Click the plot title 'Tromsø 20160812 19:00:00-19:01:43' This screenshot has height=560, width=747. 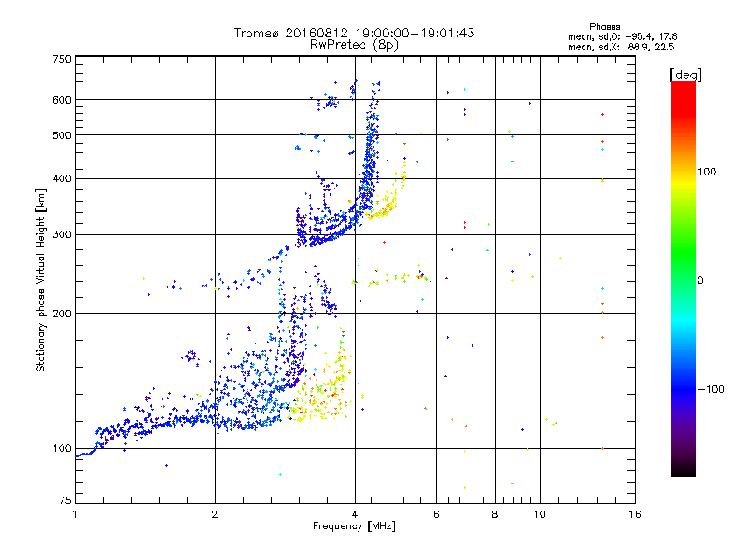[354, 33]
